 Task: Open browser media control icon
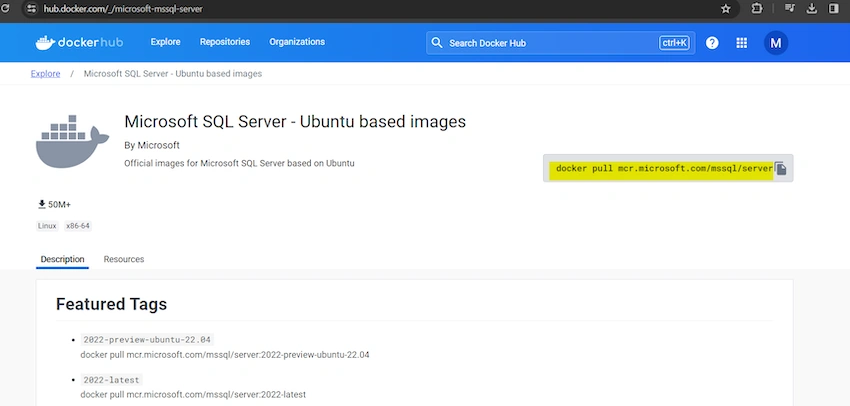tap(790, 9)
